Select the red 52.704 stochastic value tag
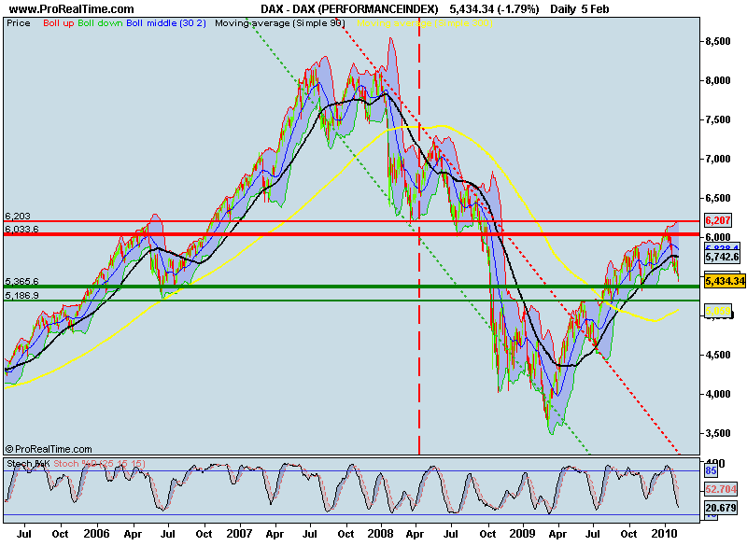747x560 pixels. click(721, 489)
